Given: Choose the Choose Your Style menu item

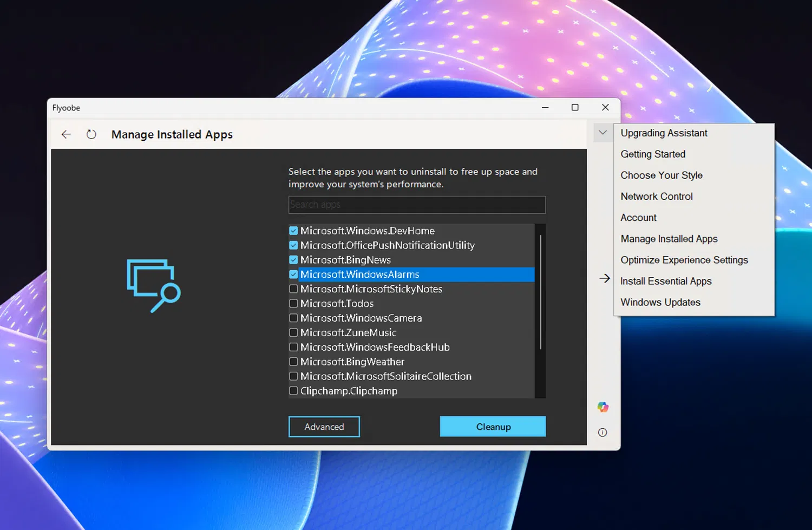Looking at the screenshot, I should coord(694,175).
